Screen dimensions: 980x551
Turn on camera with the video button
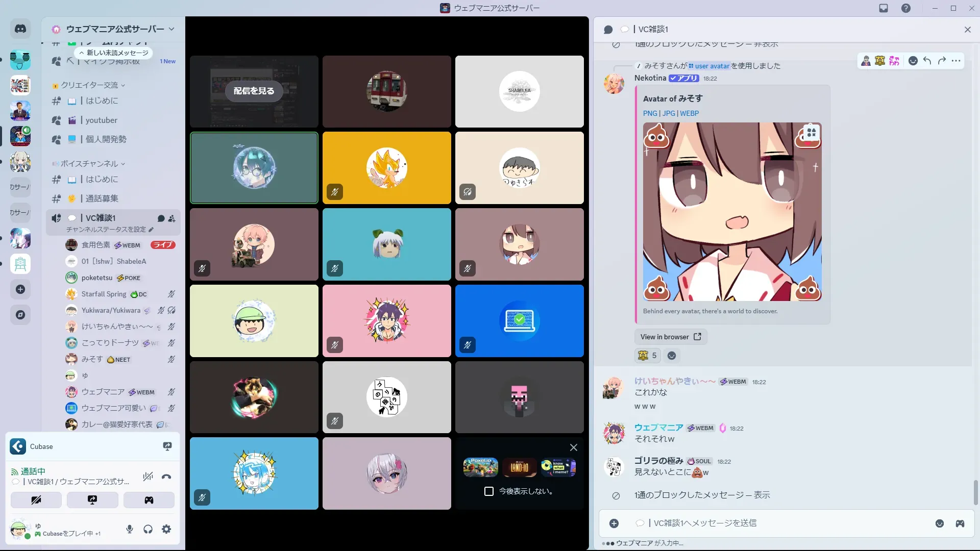point(36,500)
